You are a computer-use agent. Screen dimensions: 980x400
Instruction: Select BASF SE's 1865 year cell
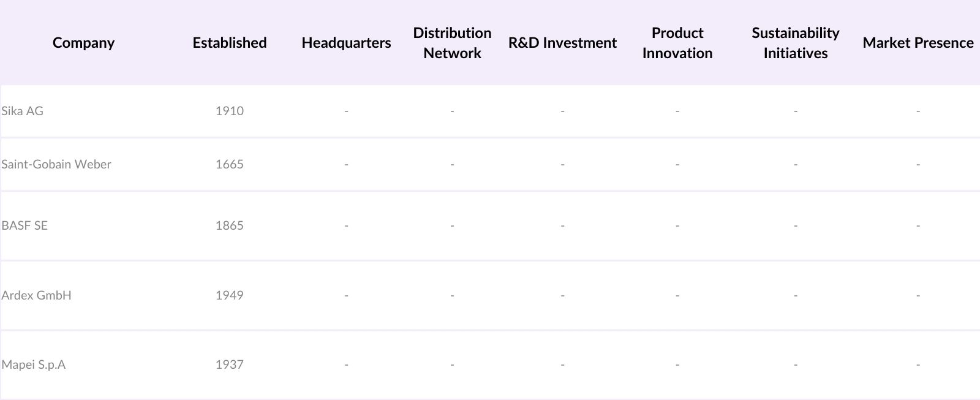point(230,225)
